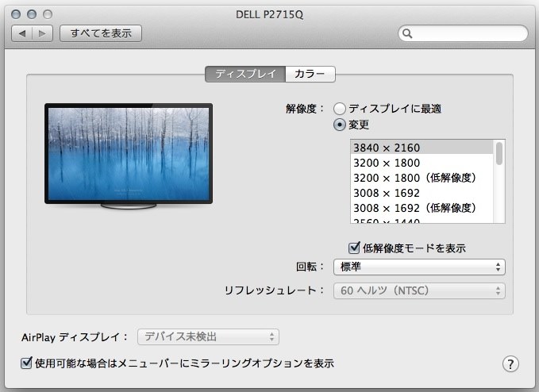Select 3008 × 1692 without 低解像度
Screen dimensions: 539x392
coord(422,193)
